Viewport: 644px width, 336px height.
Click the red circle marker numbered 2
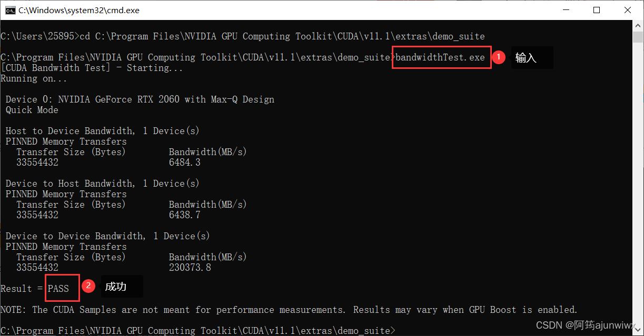pyautogui.click(x=89, y=287)
